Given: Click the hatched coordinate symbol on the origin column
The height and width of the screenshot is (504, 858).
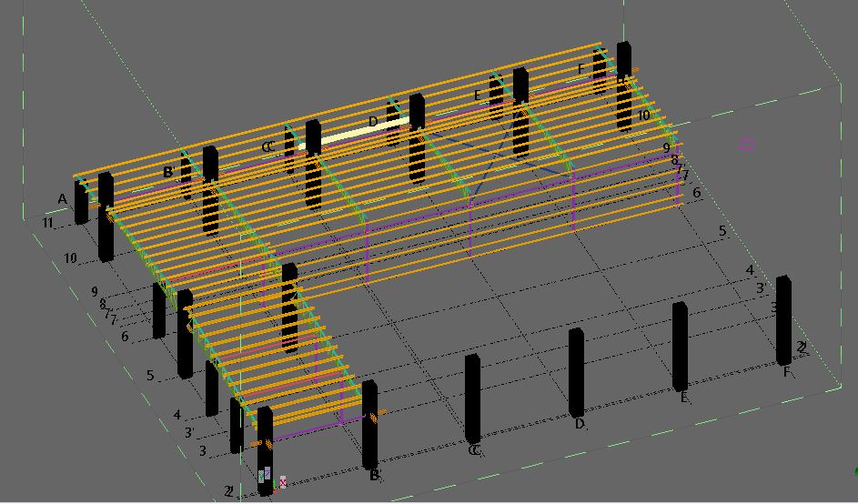Looking at the screenshot, I should [x=265, y=474].
